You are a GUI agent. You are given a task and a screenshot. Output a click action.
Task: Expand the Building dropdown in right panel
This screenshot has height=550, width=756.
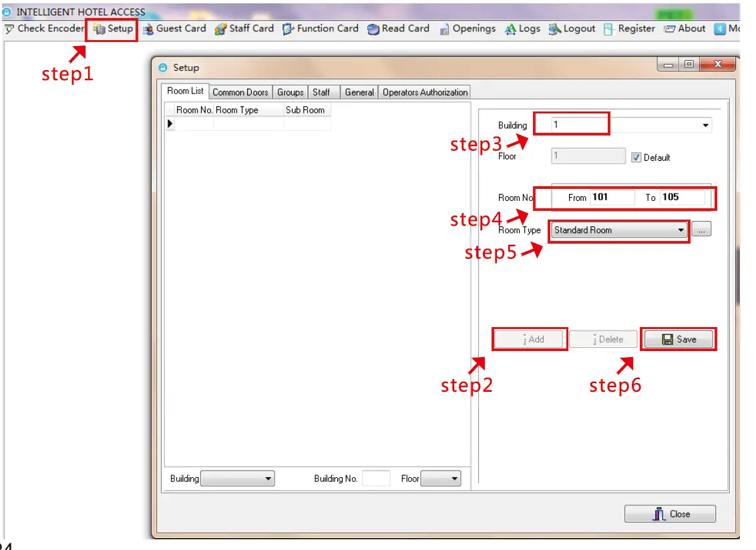[705, 125]
